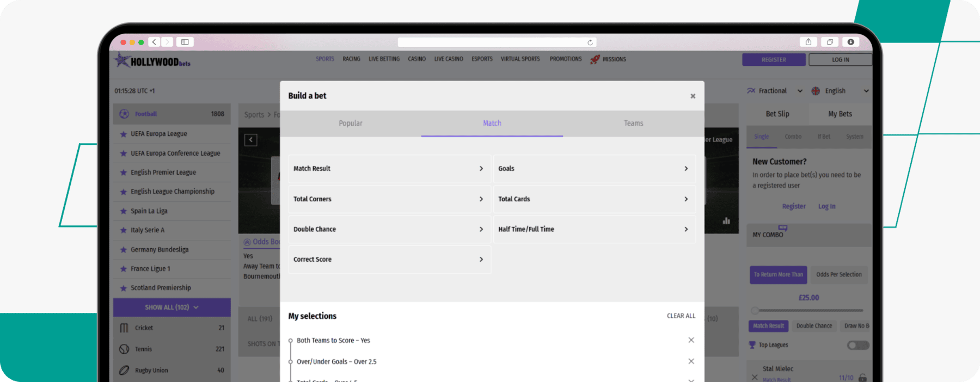The height and width of the screenshot is (382, 980).
Task: Click the Double Chance filter chip
Action: point(814,326)
